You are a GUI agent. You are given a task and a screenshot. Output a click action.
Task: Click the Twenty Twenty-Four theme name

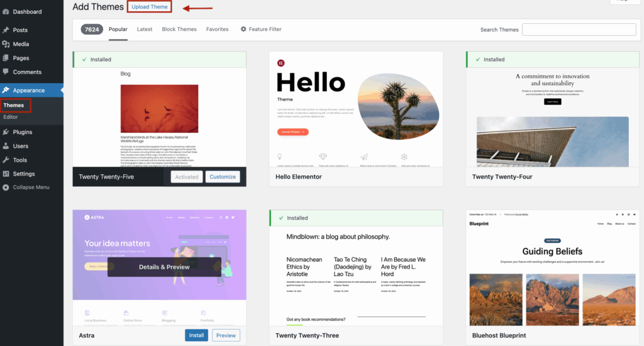click(502, 177)
